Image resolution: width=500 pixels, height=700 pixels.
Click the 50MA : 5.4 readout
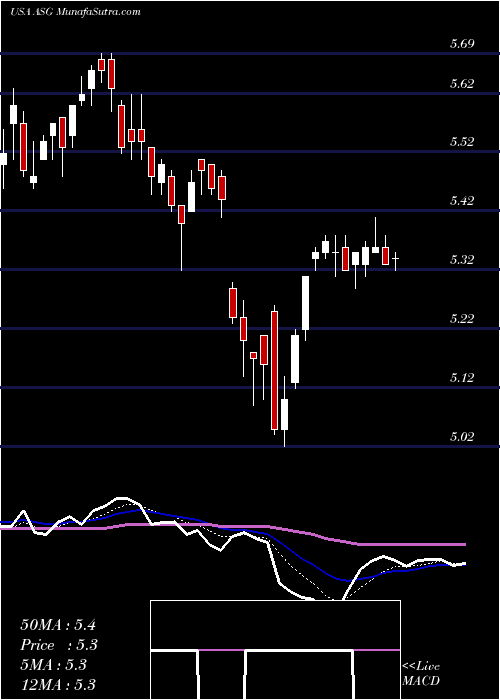pyautogui.click(x=58, y=625)
